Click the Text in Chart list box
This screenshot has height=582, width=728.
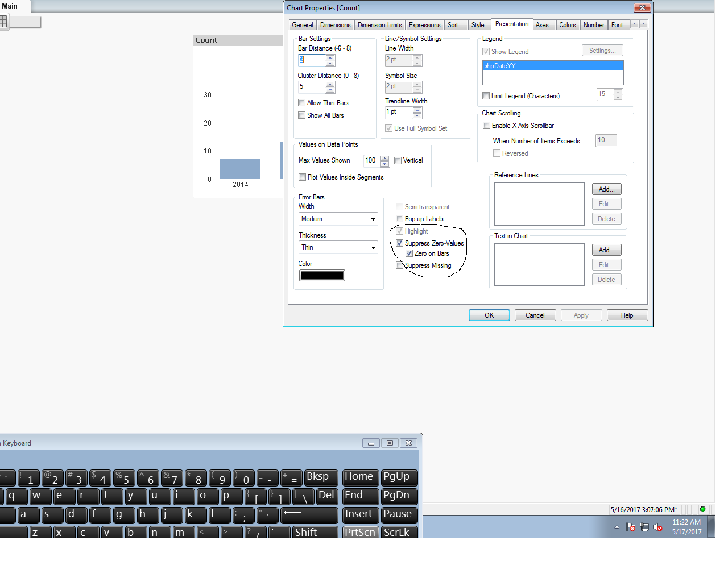pos(539,264)
